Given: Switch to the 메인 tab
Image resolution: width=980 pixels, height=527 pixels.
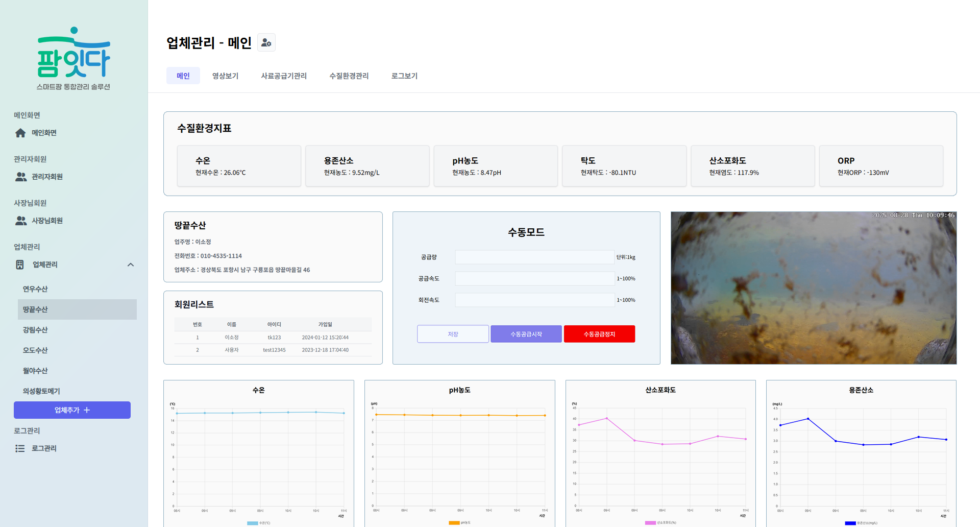Looking at the screenshot, I should click(x=183, y=76).
